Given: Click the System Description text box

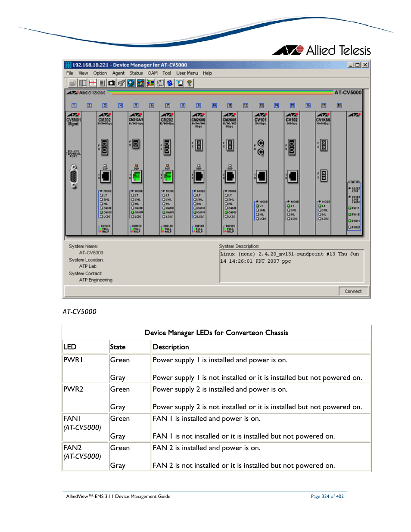Looking at the screenshot, I should (x=292, y=266).
